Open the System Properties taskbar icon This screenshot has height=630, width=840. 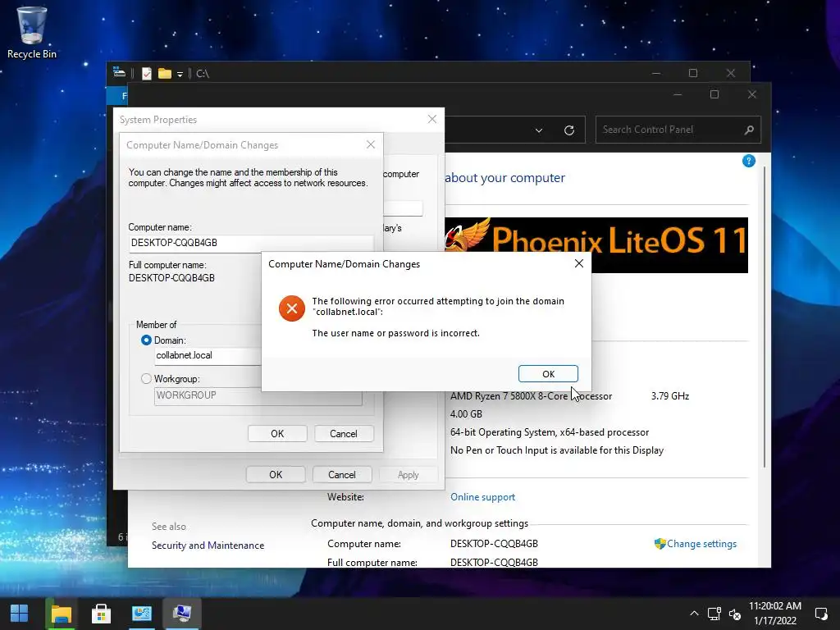point(182,614)
